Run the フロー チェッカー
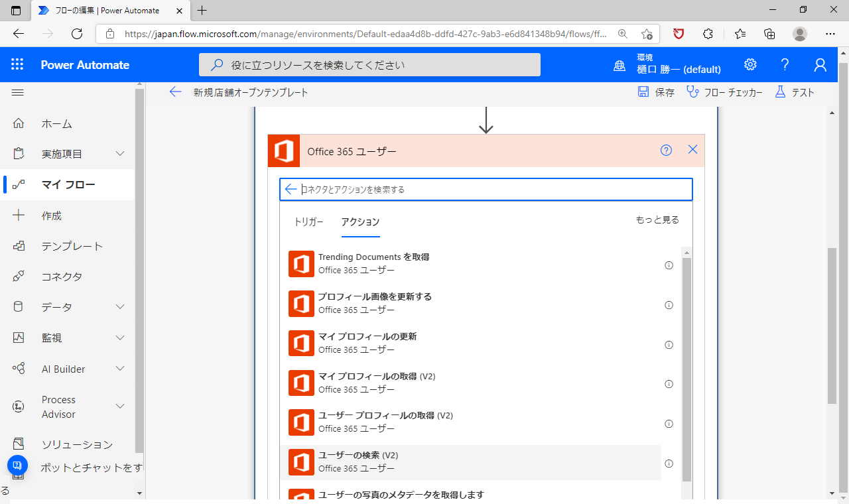849x504 pixels. click(x=724, y=92)
